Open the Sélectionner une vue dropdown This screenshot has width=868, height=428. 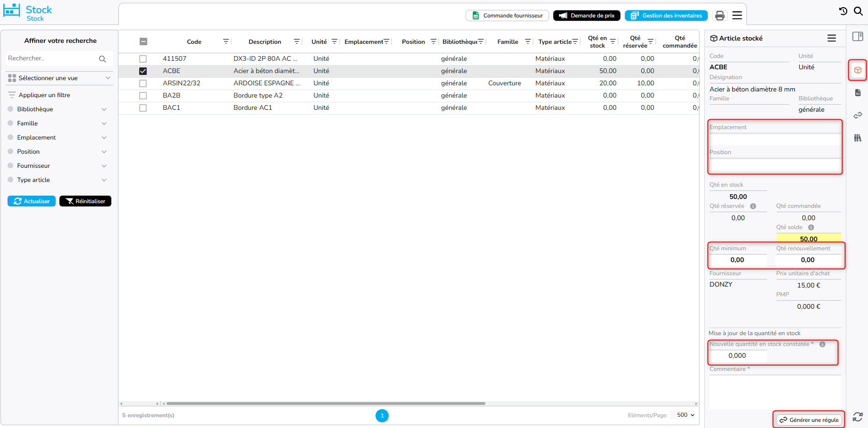point(59,78)
